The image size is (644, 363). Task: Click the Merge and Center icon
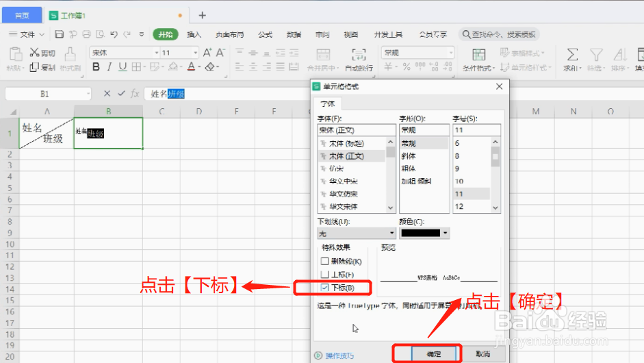tap(323, 54)
